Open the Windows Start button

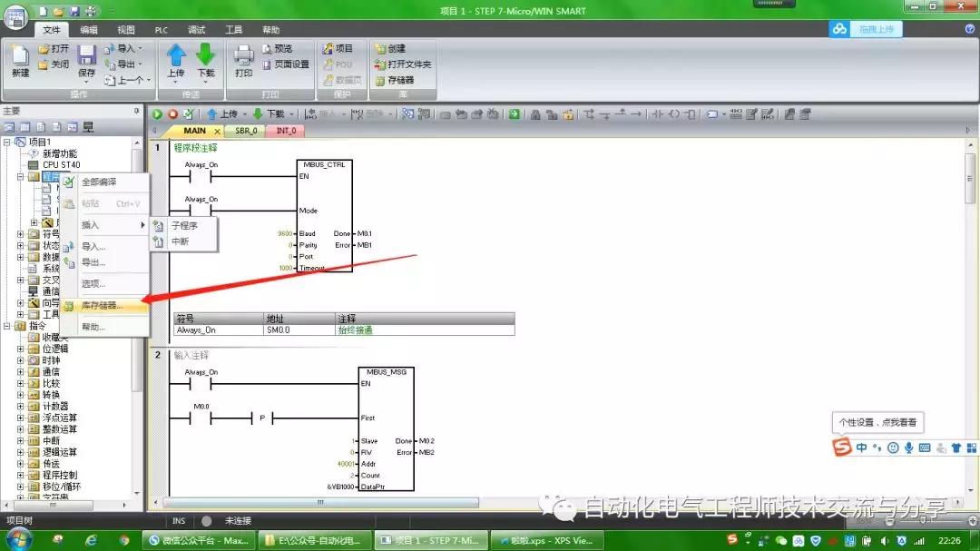19,540
